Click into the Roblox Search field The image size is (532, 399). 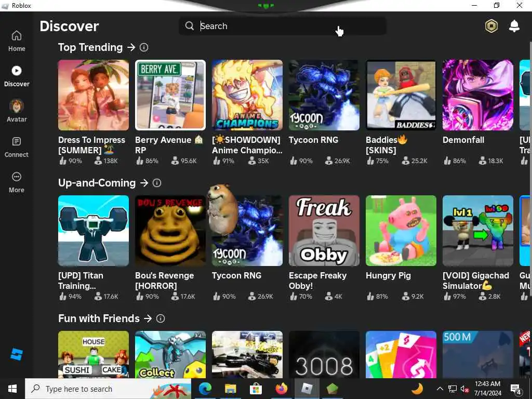click(282, 26)
